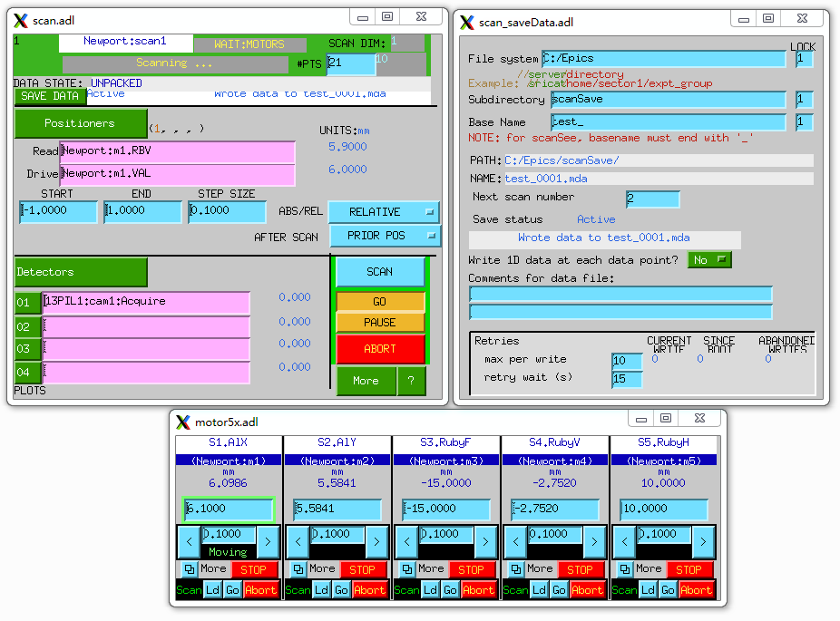Stop the S4.RubyV motor
Image resolution: width=840 pixels, height=621 pixels.
click(x=580, y=569)
